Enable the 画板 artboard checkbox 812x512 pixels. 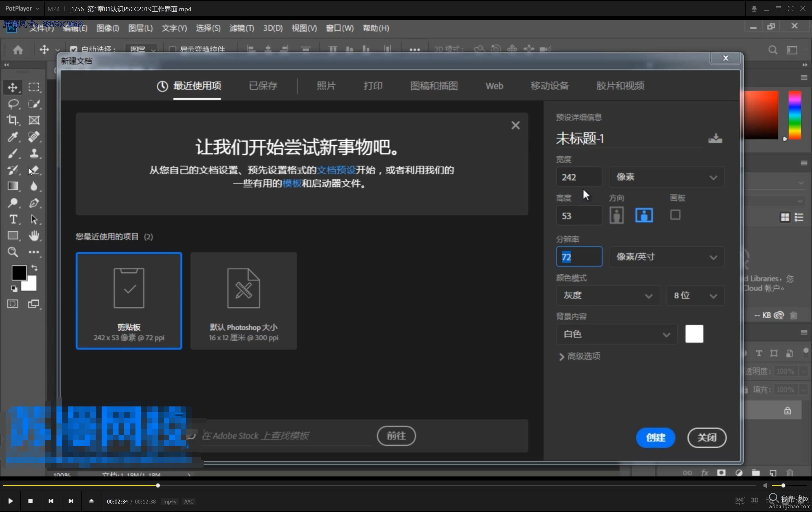coord(675,215)
